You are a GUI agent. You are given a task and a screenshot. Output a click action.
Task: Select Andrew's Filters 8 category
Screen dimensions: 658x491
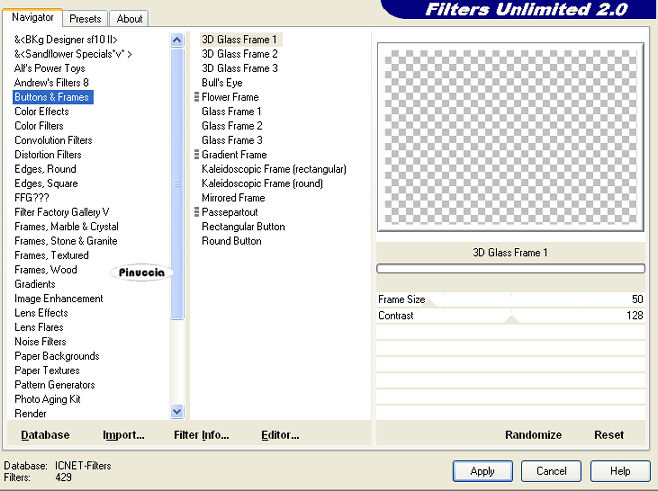click(51, 83)
